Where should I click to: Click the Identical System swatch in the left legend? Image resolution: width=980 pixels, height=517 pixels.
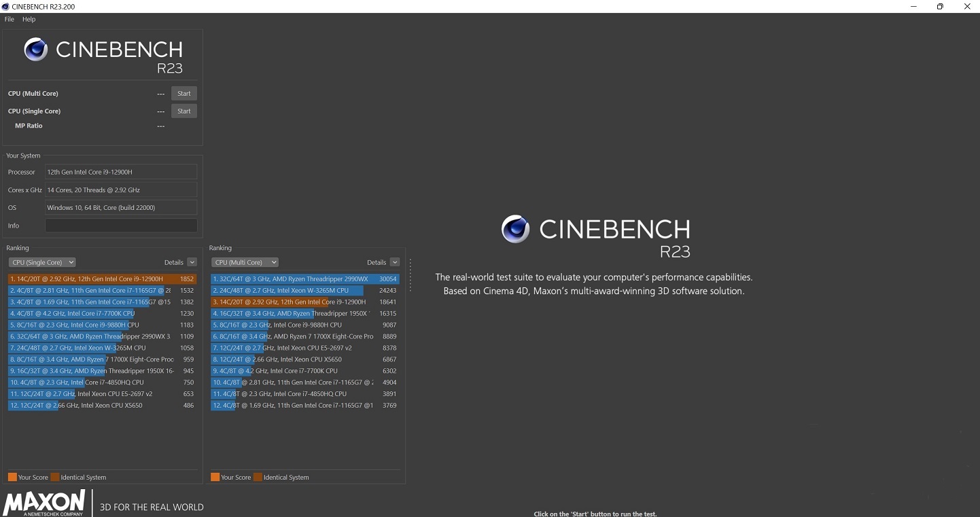point(55,478)
